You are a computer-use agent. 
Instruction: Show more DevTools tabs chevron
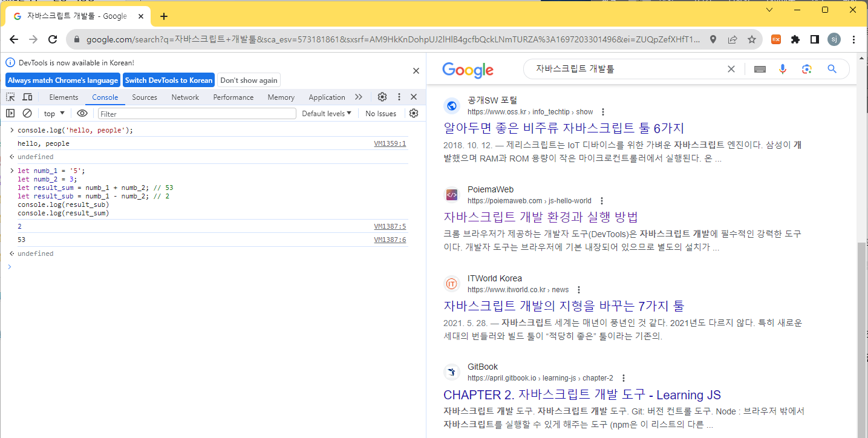(x=359, y=97)
